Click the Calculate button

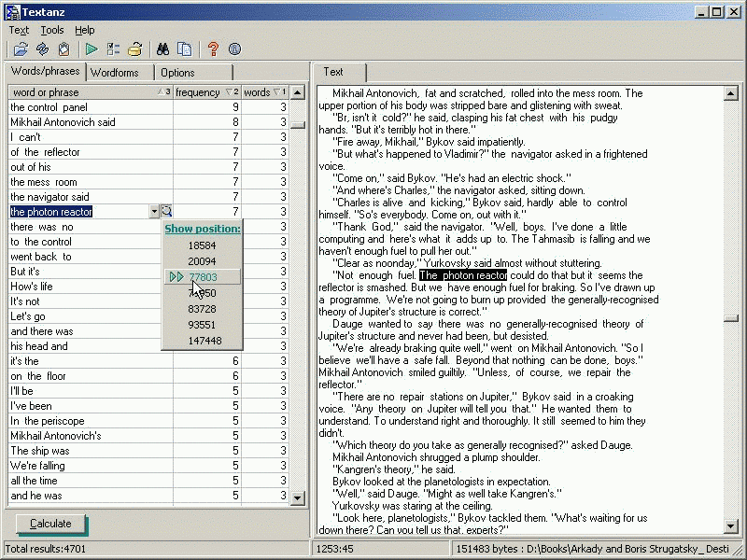(50, 524)
